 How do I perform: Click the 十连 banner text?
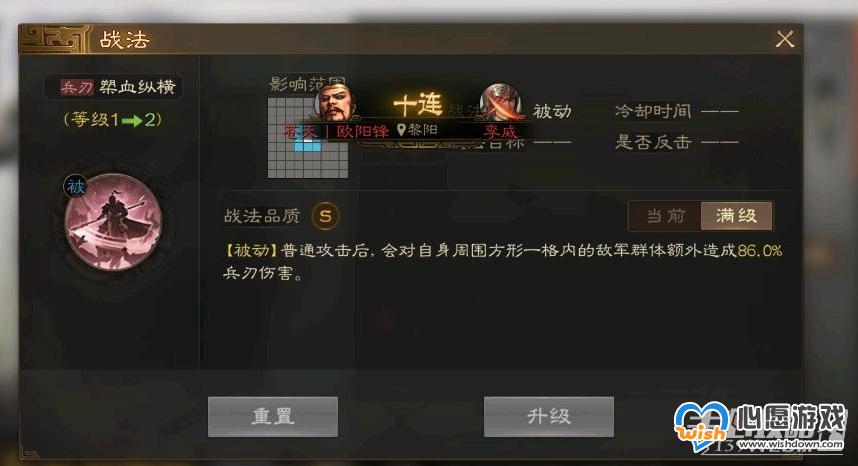(x=418, y=104)
